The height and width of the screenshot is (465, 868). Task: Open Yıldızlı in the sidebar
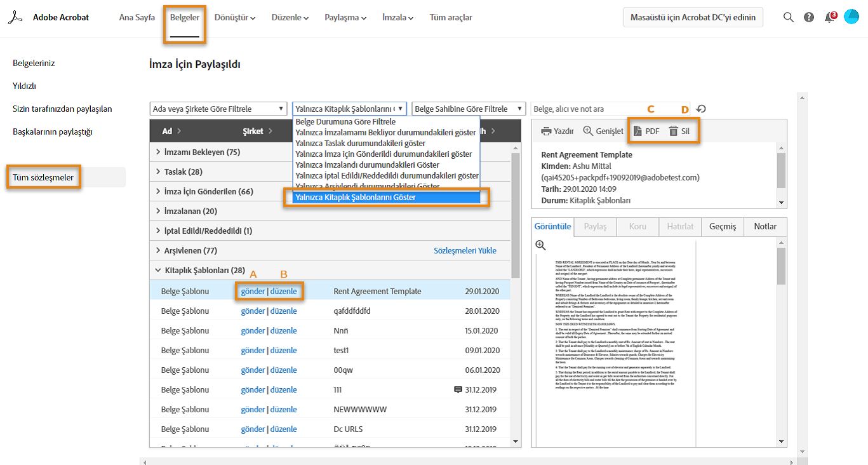tap(24, 86)
